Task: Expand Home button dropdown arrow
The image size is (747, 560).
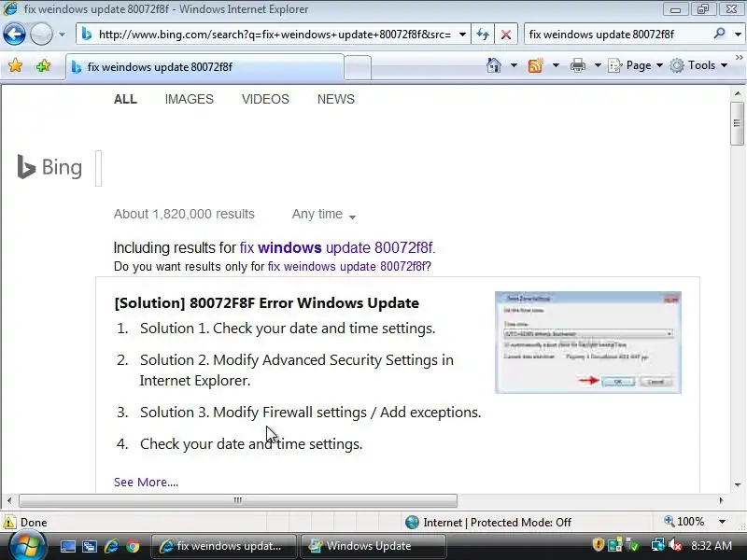Action: pyautogui.click(x=514, y=65)
